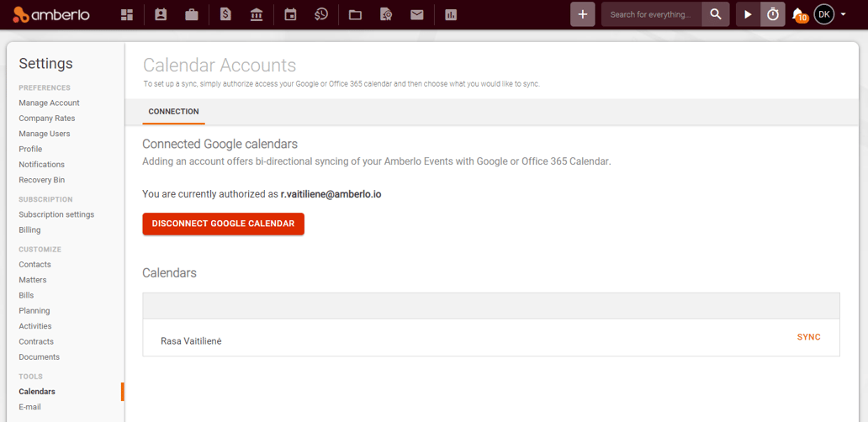Open Billing settings

pyautogui.click(x=30, y=230)
